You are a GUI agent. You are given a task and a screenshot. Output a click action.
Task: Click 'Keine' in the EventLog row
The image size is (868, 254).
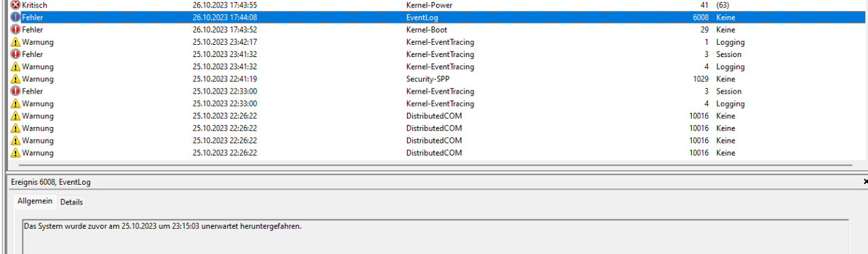[x=726, y=17]
